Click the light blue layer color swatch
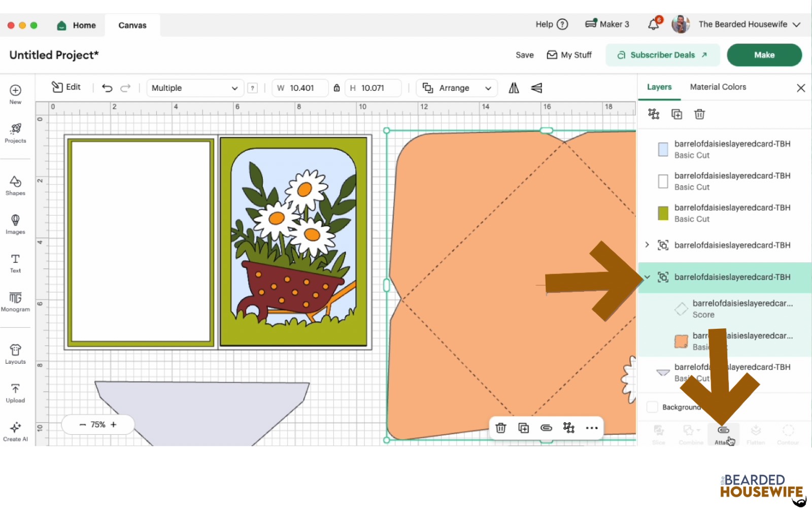This screenshot has height=516, width=812. click(663, 149)
